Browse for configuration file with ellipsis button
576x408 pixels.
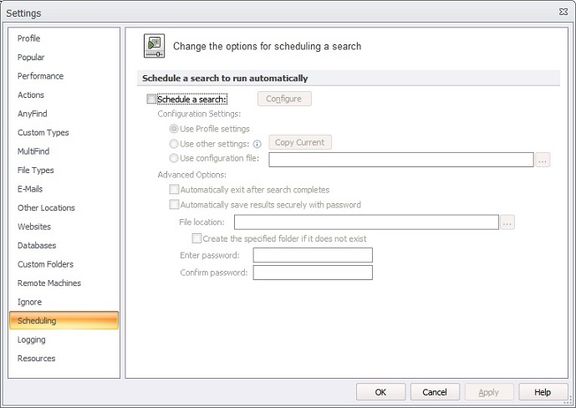coord(543,160)
